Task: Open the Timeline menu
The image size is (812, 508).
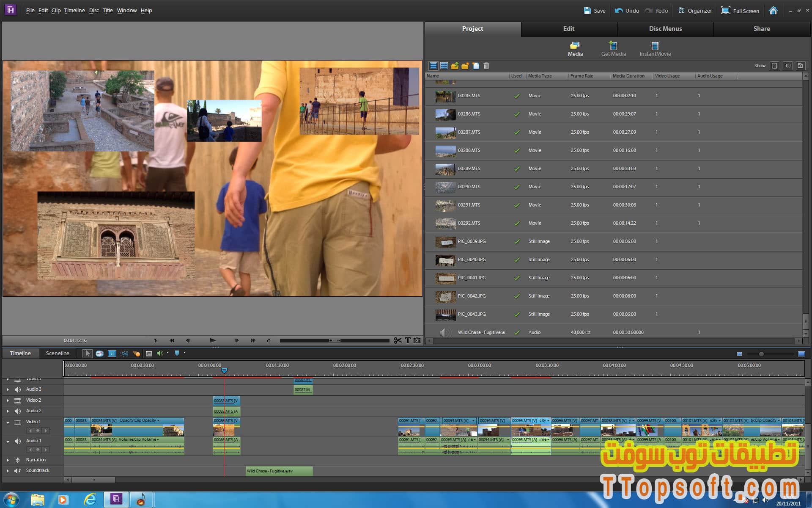Action: pos(74,11)
